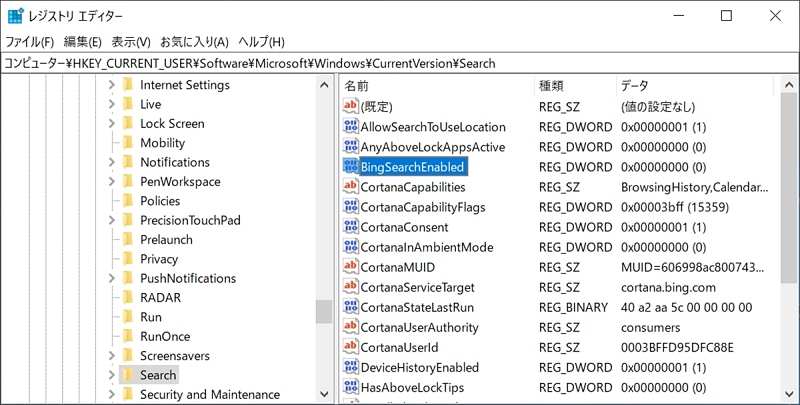Screen dimensions: 800x405
Task: Click the HasAboveLockTips DWORD icon
Action: click(x=351, y=387)
